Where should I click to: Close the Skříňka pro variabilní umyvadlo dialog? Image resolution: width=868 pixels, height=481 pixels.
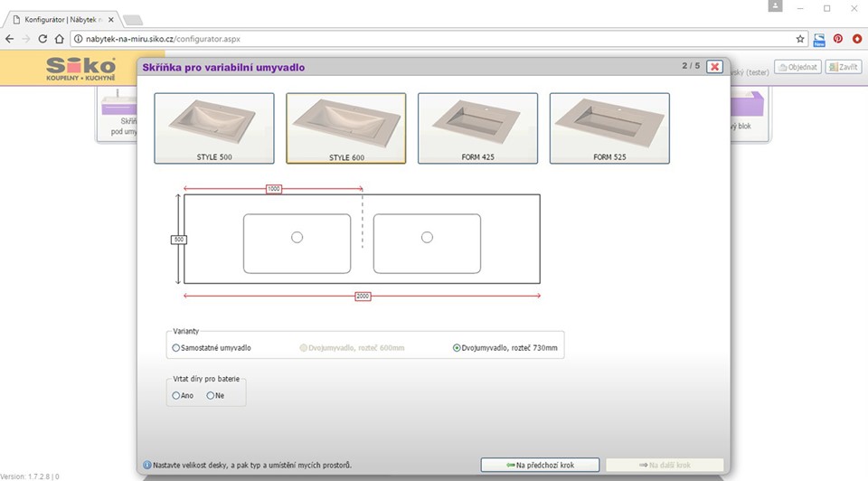tap(714, 67)
